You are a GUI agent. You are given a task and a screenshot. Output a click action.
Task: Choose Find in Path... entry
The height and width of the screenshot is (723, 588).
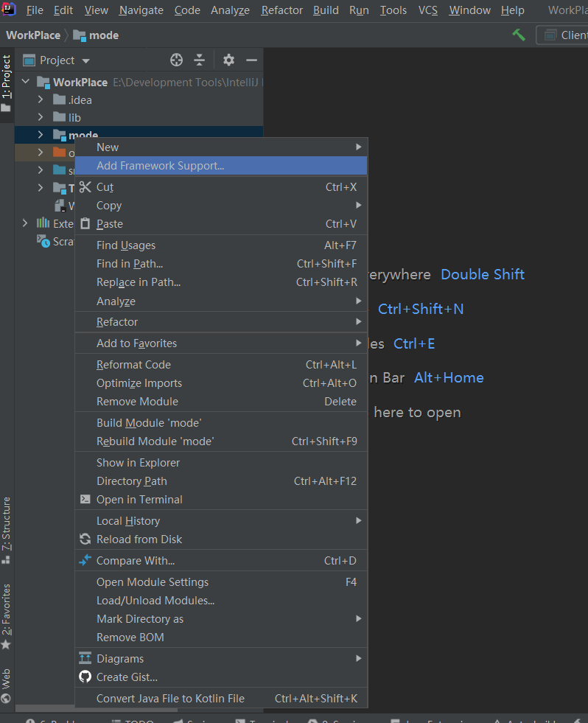[221, 264]
